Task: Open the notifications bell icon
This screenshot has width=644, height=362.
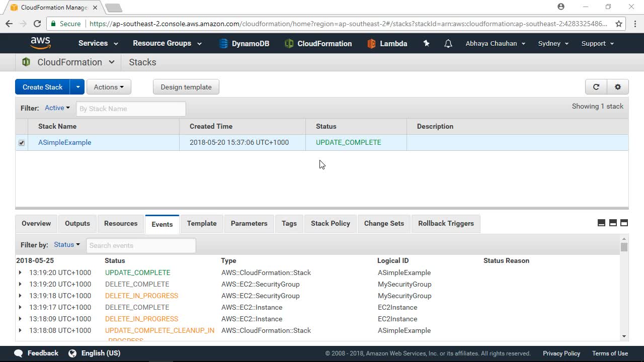Action: click(448, 44)
